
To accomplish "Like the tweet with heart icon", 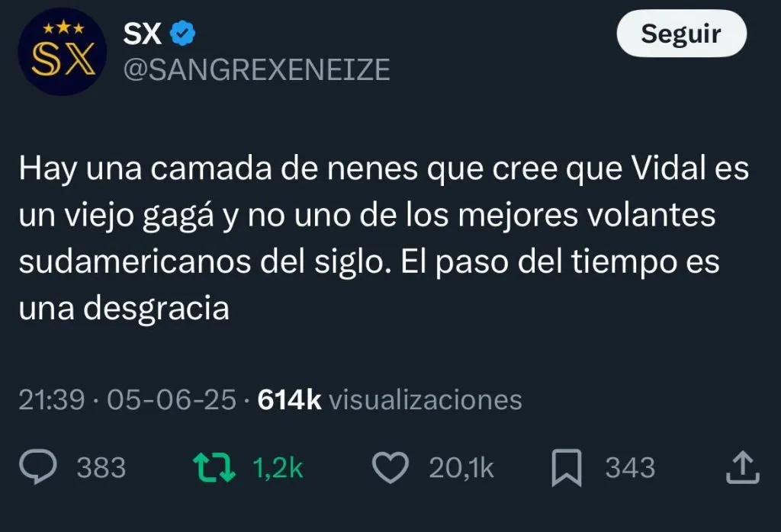I will coord(390,467).
